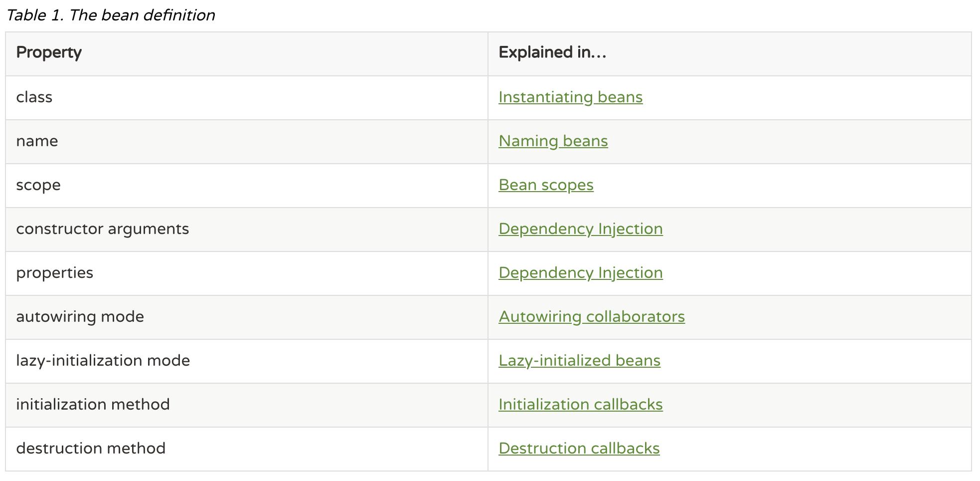Screen dimensions: 980x481
Task: Follow the Naming beans link
Action: click(553, 141)
